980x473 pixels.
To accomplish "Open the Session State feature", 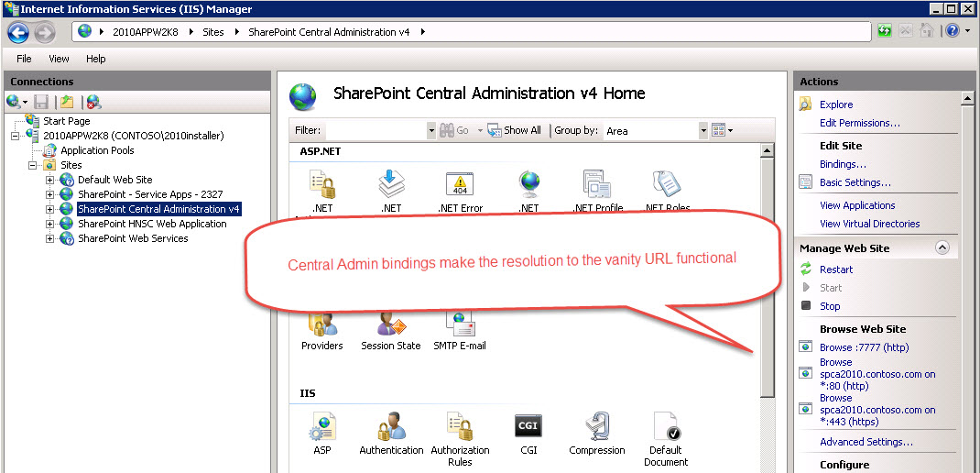I will tap(390, 330).
